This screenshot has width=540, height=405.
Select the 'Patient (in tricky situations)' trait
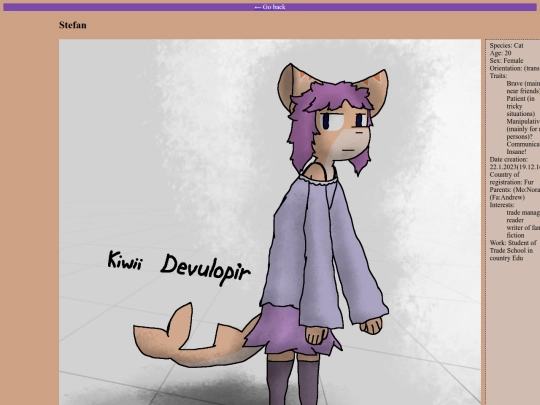521,106
